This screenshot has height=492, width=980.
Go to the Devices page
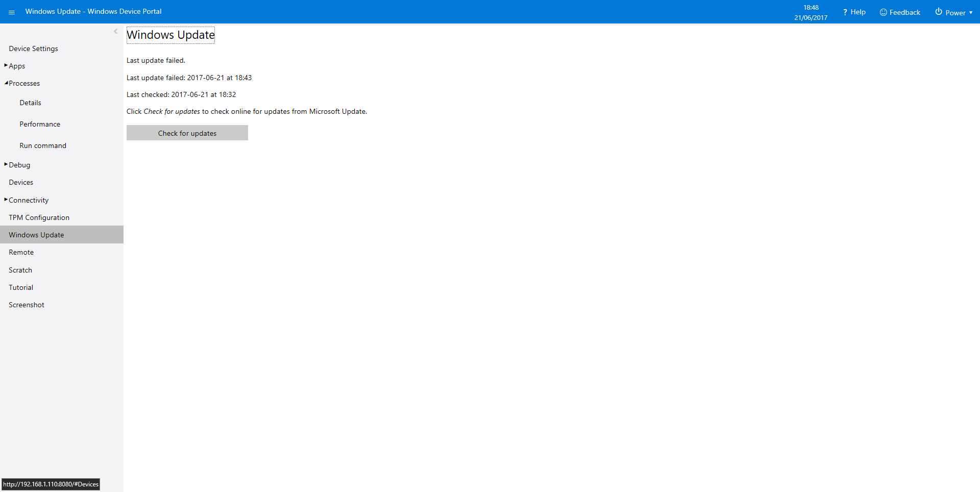pyautogui.click(x=21, y=182)
